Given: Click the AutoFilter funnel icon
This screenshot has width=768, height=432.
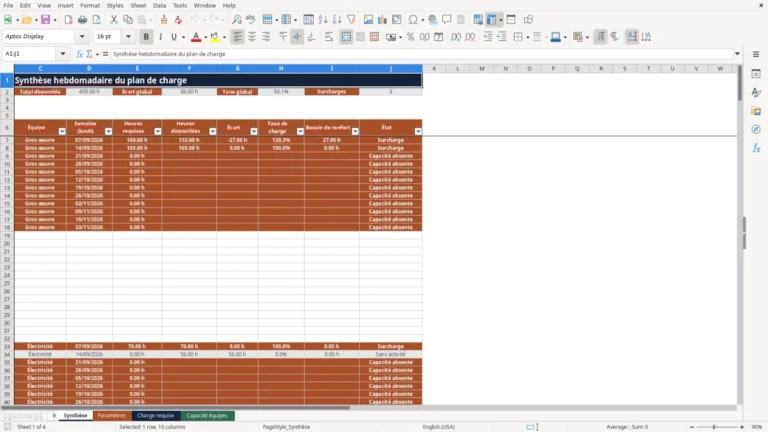Looking at the screenshot, I should tap(351, 20).
